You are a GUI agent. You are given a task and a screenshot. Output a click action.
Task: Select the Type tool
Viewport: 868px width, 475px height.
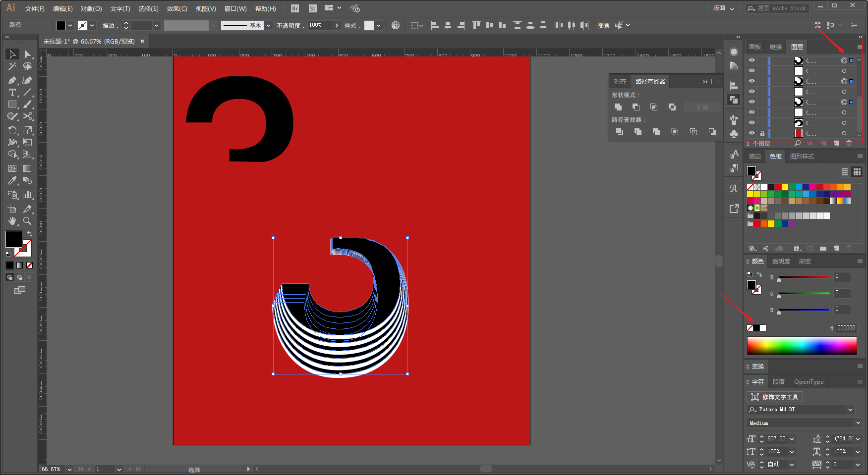coord(12,92)
